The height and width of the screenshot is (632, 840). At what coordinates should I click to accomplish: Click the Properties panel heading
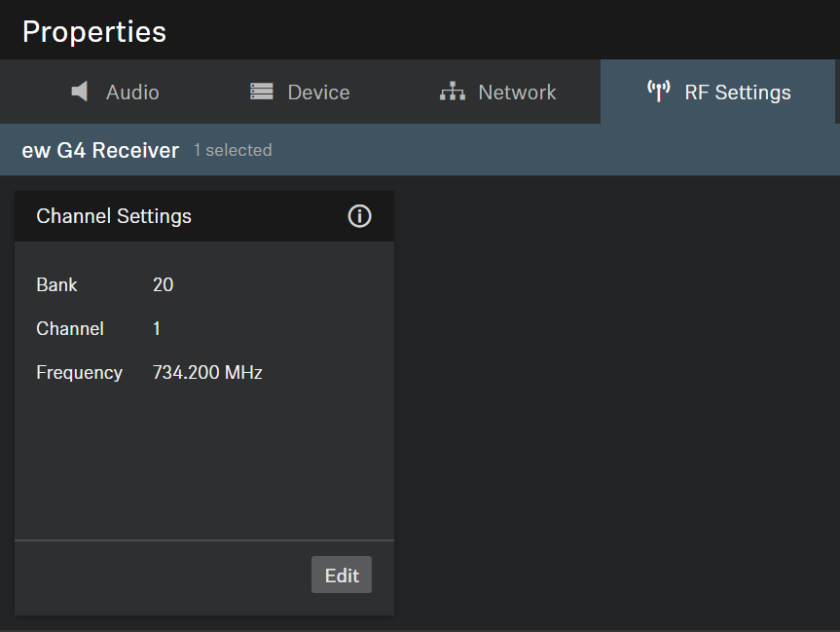(x=94, y=31)
